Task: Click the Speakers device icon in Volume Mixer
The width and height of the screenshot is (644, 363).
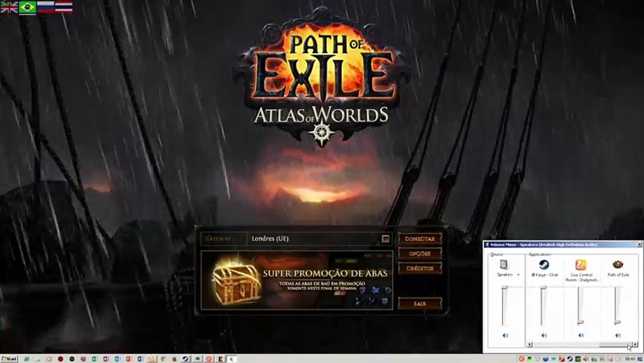Action: tap(504, 265)
